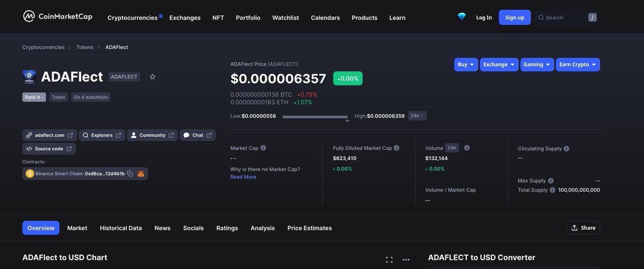Switch to the Ratings tab
Viewport: 644px width, 269px height.
click(227, 228)
